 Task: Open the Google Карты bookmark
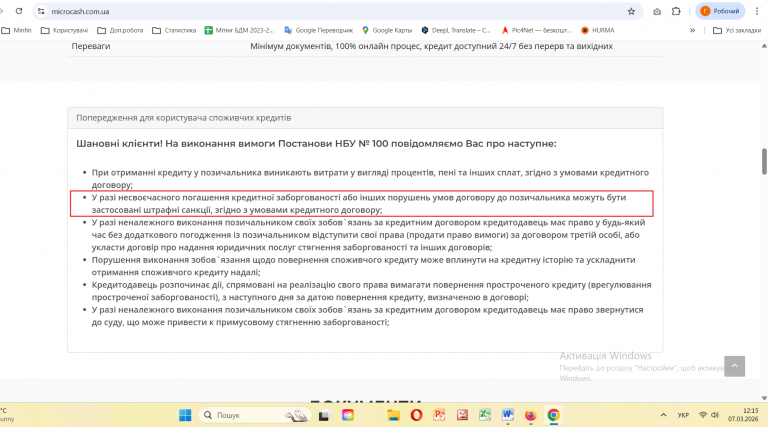(x=387, y=30)
